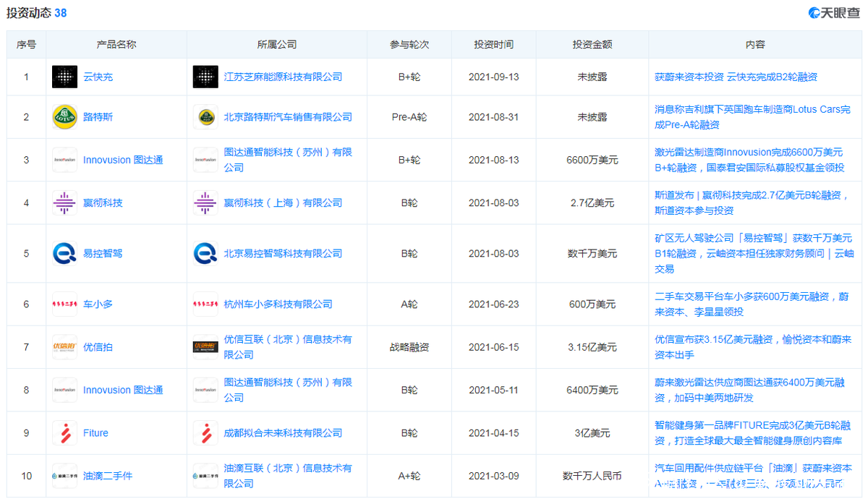Click the 云快充 product logo icon

[x=64, y=77]
